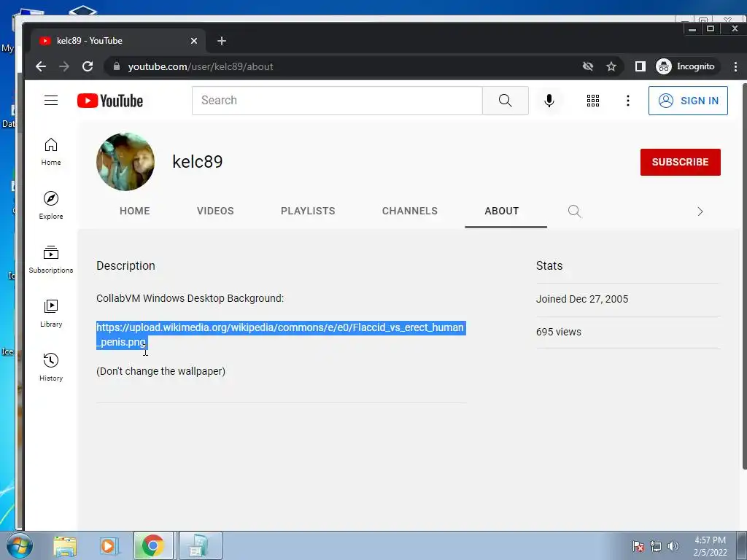747x560 pixels.
Task: Click the tracking protection eye icon
Action: [589, 66]
